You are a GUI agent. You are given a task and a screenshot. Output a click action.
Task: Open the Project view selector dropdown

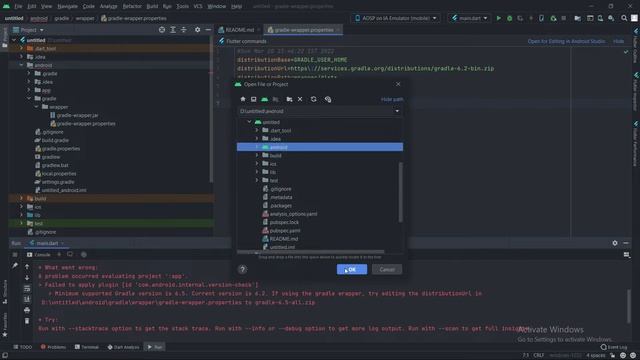coord(28,30)
